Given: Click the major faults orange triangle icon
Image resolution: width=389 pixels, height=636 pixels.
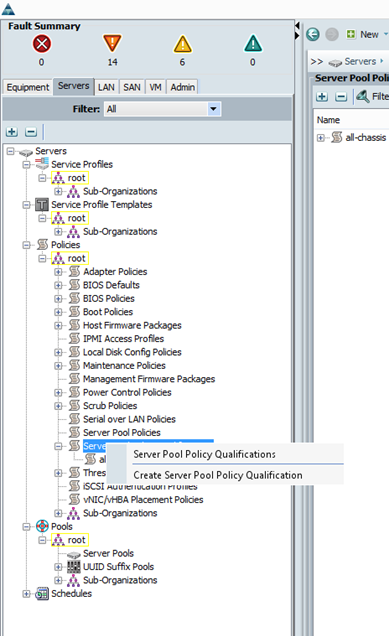Looking at the screenshot, I should point(112,43).
